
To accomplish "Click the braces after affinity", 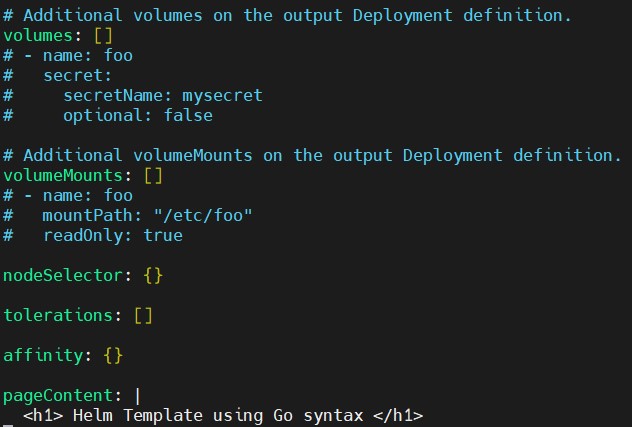I will click(113, 356).
